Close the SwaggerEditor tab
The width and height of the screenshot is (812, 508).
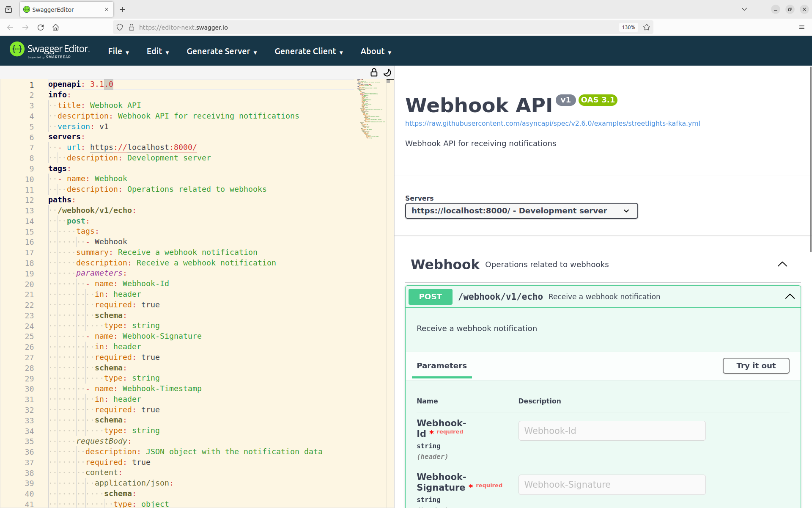coord(107,9)
